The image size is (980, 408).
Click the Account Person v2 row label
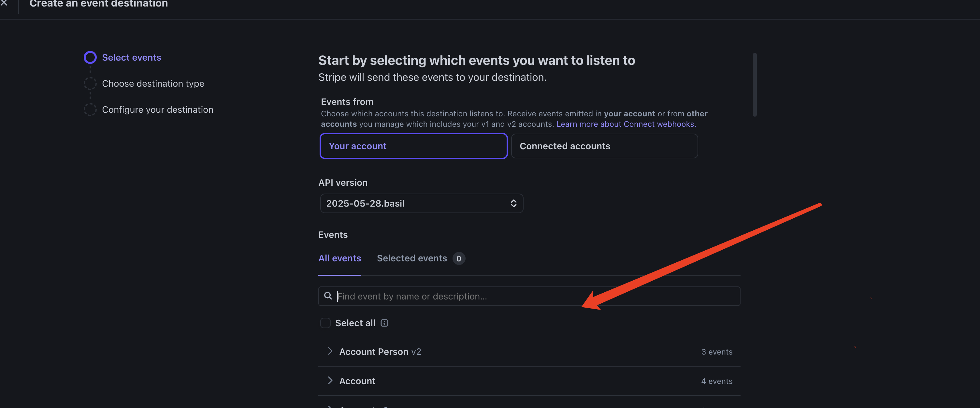[380, 352]
